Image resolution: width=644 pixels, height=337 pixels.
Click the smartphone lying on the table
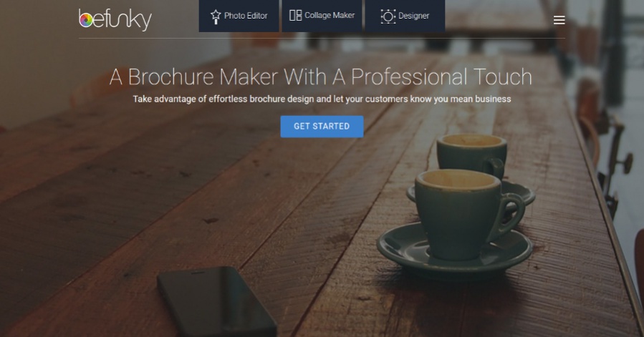coord(217,301)
